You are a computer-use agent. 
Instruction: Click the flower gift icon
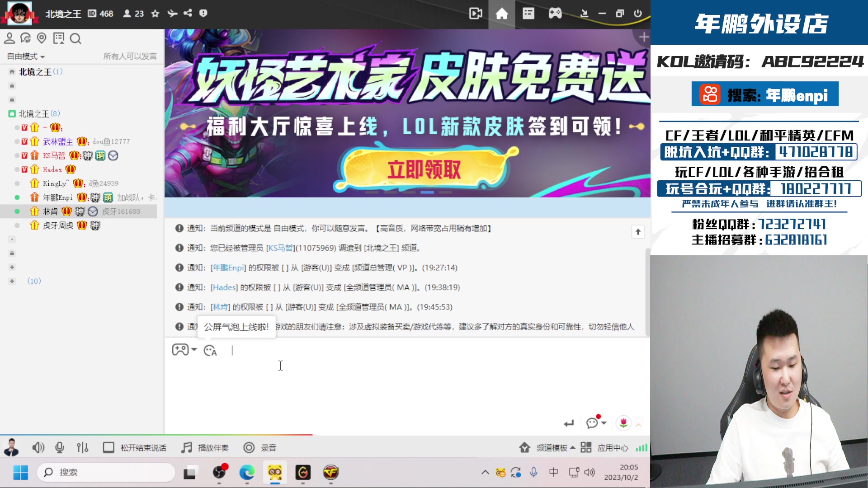coord(623,423)
